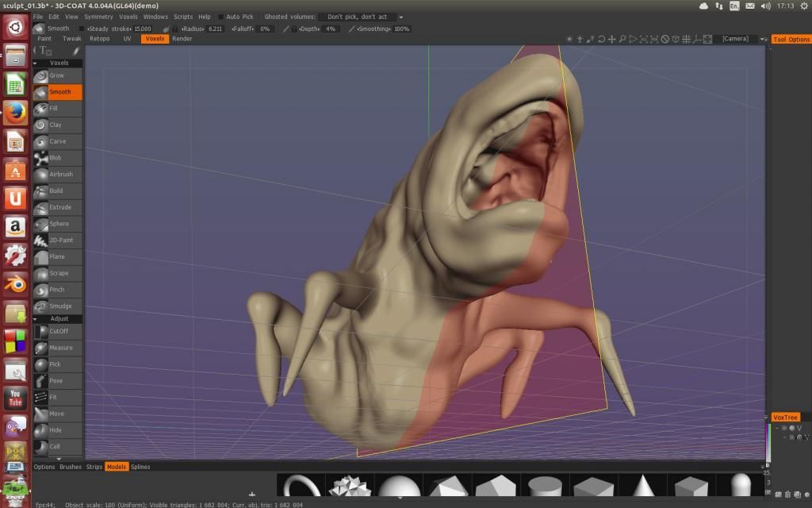Open the Splines panel tab

140,467
